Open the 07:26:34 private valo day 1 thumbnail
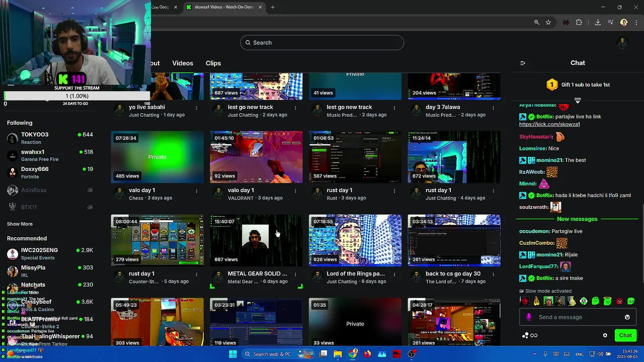 [157, 157]
